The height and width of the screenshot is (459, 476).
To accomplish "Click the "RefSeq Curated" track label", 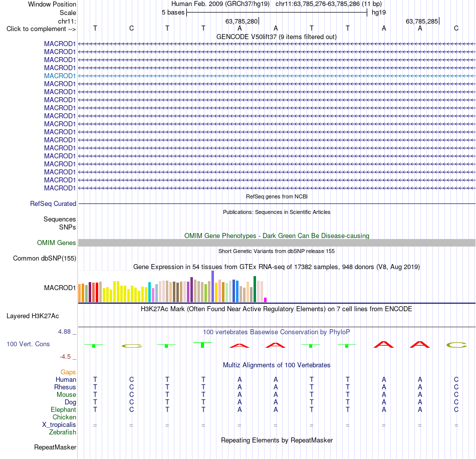I will pos(53,204).
